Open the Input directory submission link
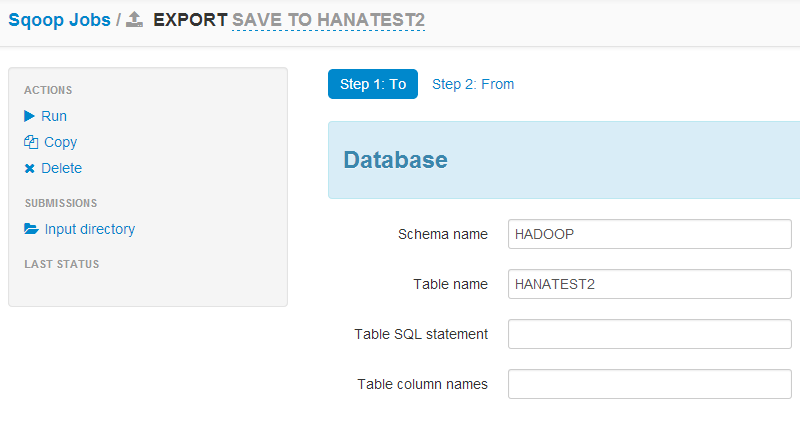This screenshot has width=800, height=421. [90, 229]
